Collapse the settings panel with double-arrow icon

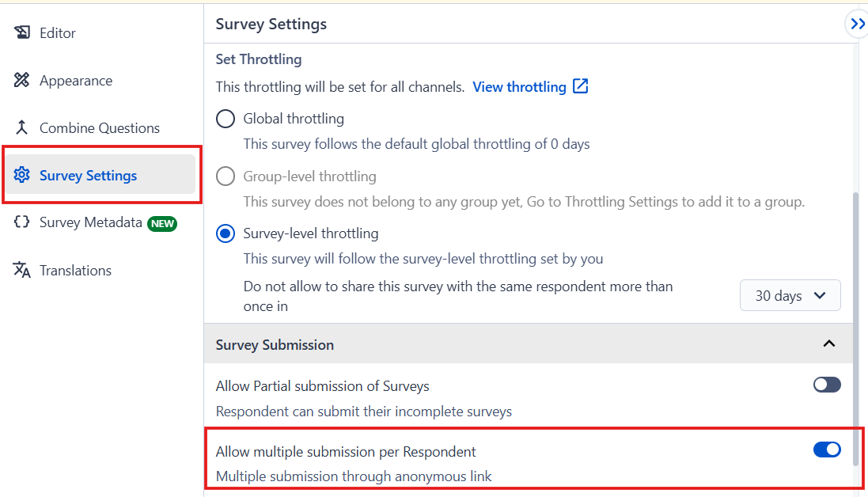pos(858,25)
